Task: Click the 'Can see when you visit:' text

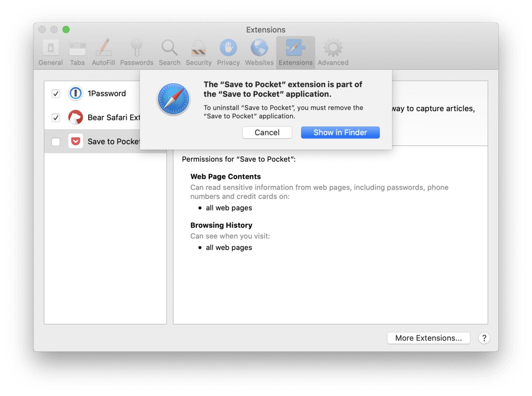Action: 230,236
